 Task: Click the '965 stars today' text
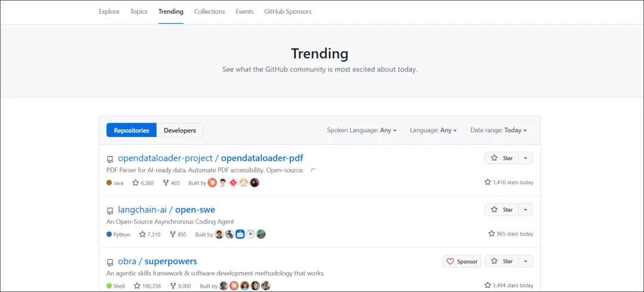511,234
